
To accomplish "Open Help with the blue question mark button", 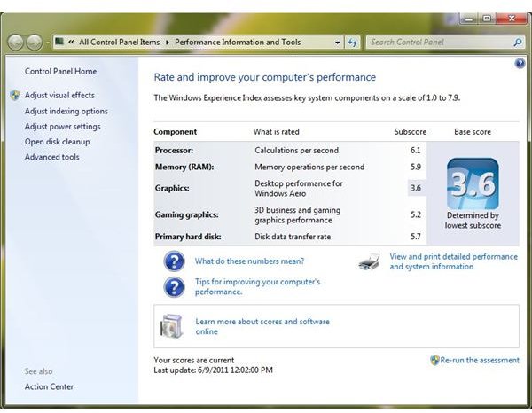I will point(520,64).
